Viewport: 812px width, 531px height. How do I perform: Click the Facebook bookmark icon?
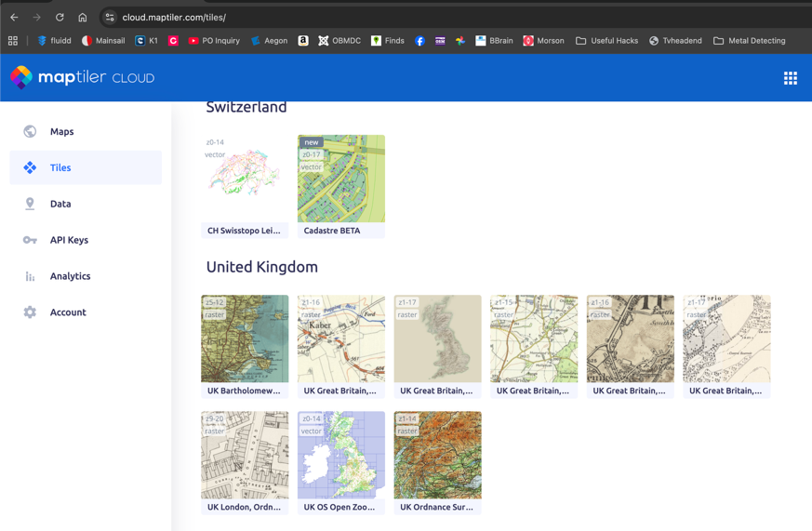(420, 40)
